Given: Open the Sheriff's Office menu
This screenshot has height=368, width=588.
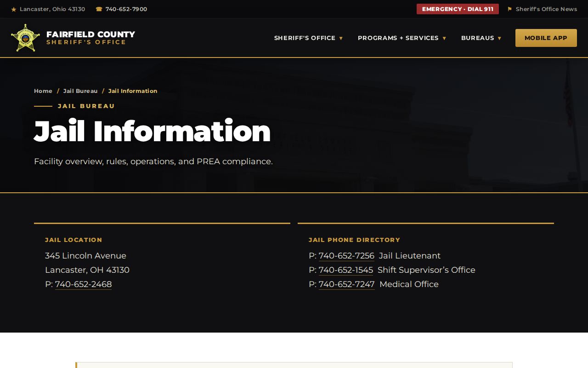Looking at the screenshot, I should pyautogui.click(x=308, y=38).
